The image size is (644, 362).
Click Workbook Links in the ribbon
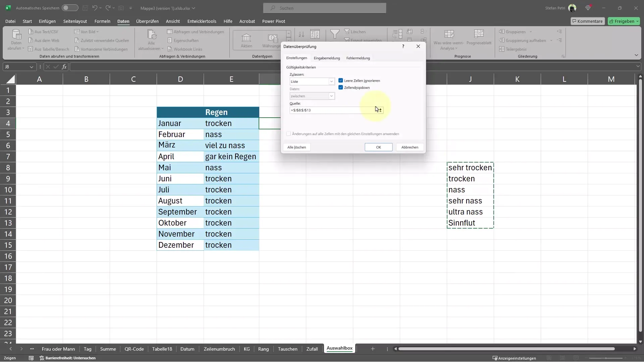(185, 49)
